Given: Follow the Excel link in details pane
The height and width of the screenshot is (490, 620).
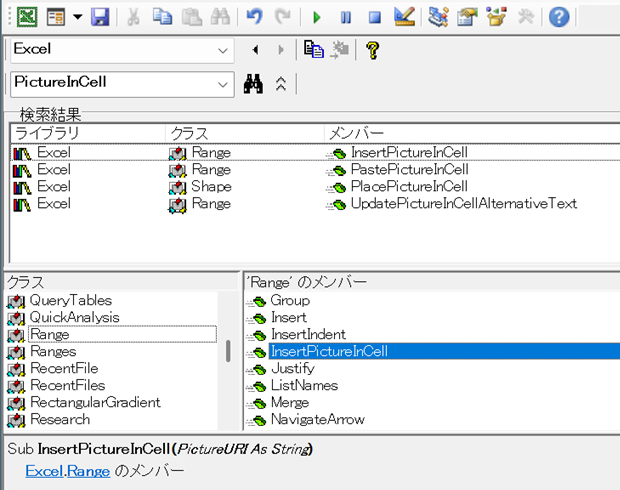Looking at the screenshot, I should (44, 471).
